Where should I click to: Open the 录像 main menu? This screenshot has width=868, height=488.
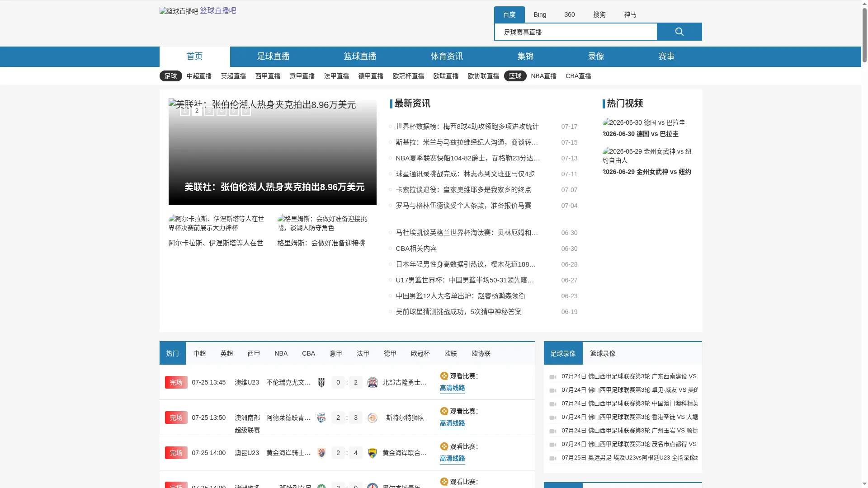596,56
